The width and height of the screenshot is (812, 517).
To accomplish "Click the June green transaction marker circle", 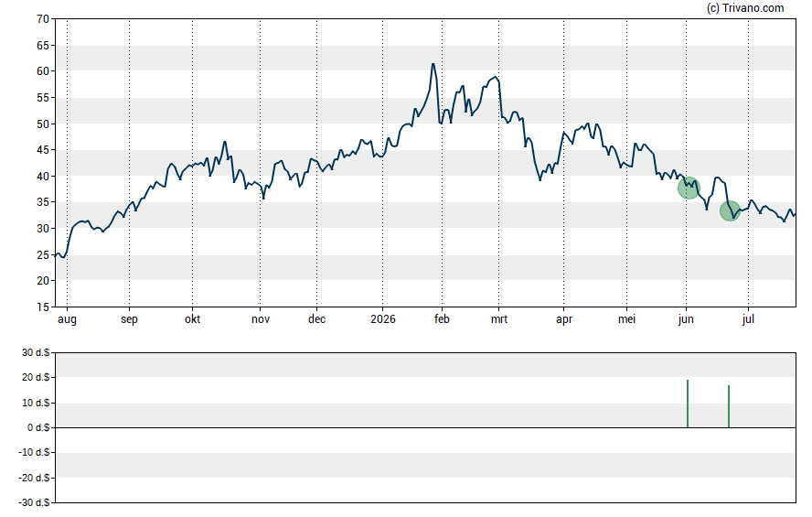I will 689,188.
